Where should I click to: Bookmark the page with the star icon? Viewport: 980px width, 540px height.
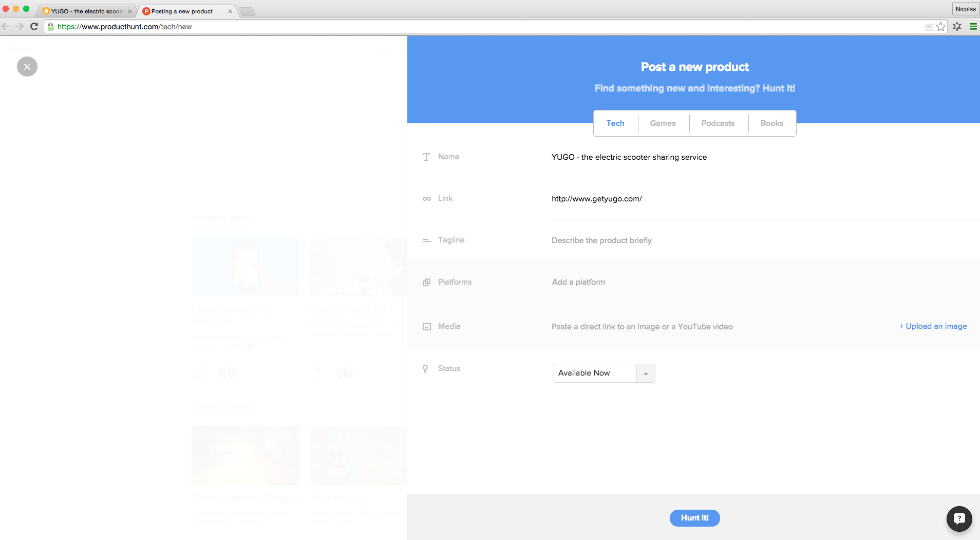pos(940,27)
